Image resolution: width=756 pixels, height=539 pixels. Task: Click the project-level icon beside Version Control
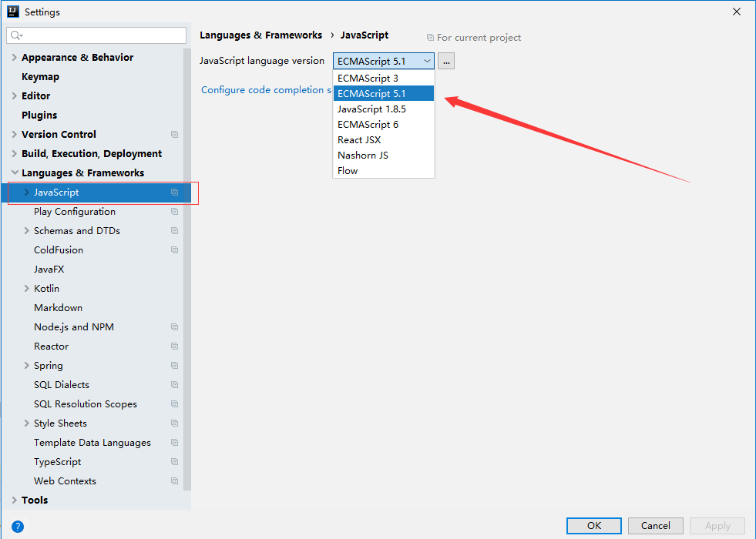tap(176, 134)
